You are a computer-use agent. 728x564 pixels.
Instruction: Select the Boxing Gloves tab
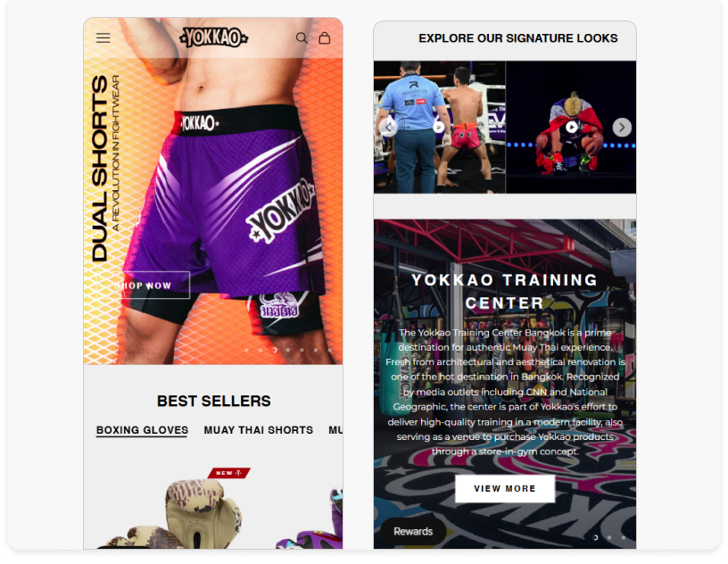point(142,430)
